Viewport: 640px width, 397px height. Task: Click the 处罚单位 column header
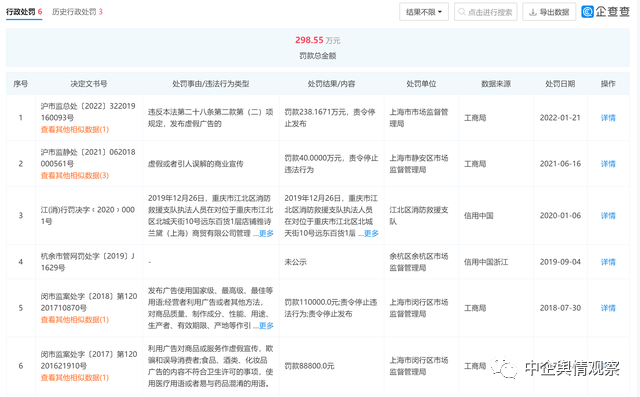421,84
